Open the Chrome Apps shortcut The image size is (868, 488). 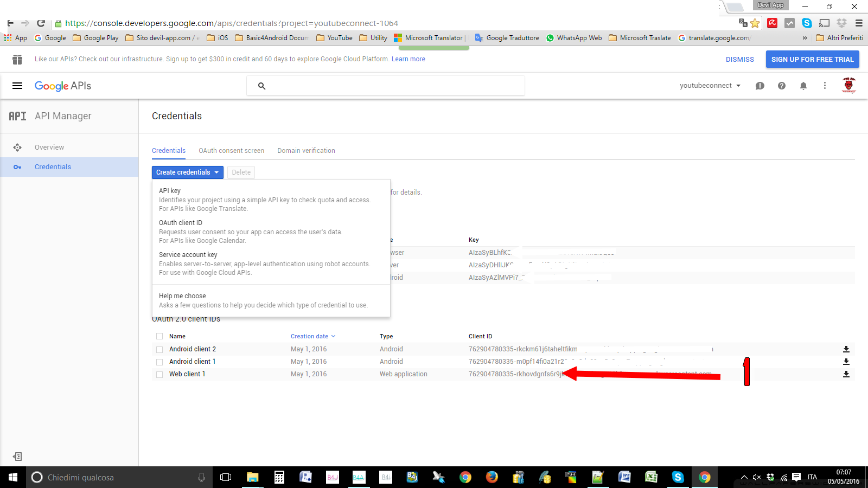15,38
